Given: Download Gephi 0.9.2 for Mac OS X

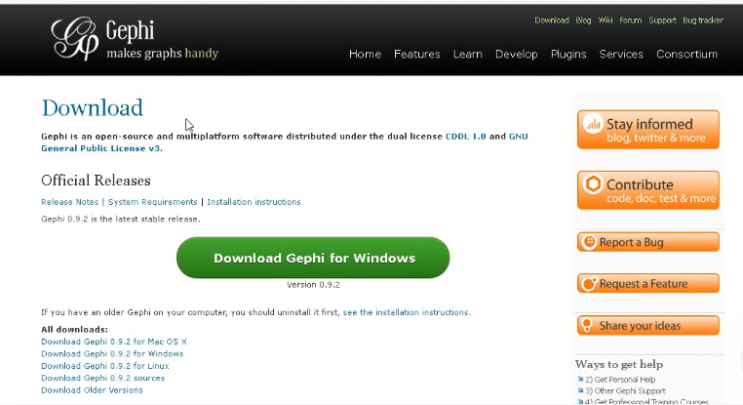Looking at the screenshot, I should tap(114, 342).
